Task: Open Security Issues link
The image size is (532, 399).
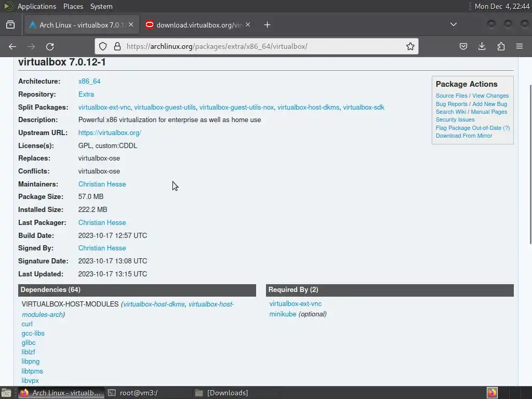Action: (455, 119)
